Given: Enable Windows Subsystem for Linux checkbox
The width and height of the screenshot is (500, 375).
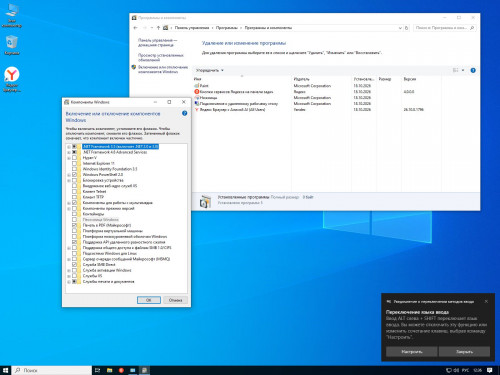Looking at the screenshot, I should pos(74,253).
